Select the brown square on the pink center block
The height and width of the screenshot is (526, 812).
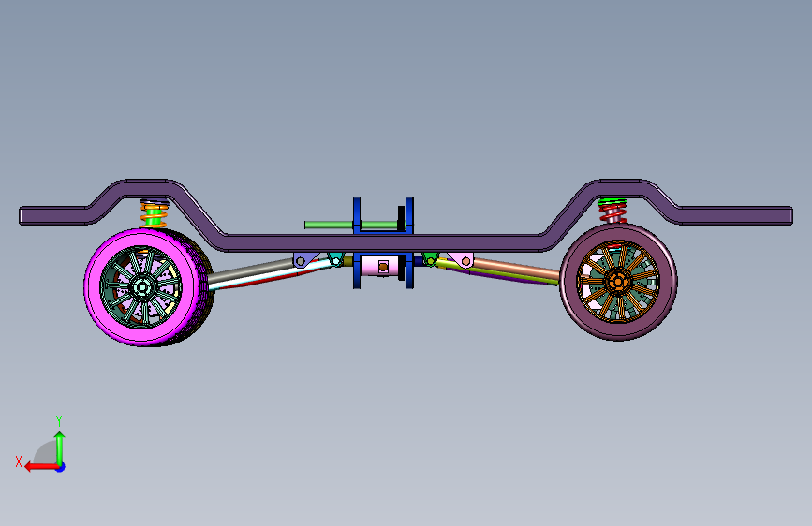pyautogui.click(x=383, y=267)
